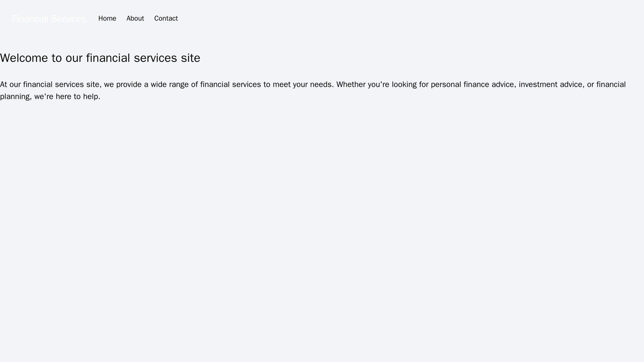Click the welcome heading text

click(100, 58)
